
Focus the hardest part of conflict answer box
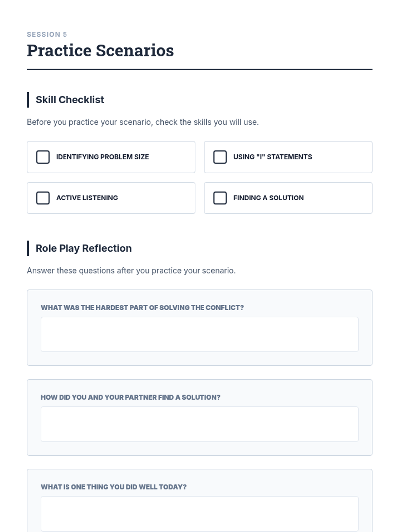199,334
